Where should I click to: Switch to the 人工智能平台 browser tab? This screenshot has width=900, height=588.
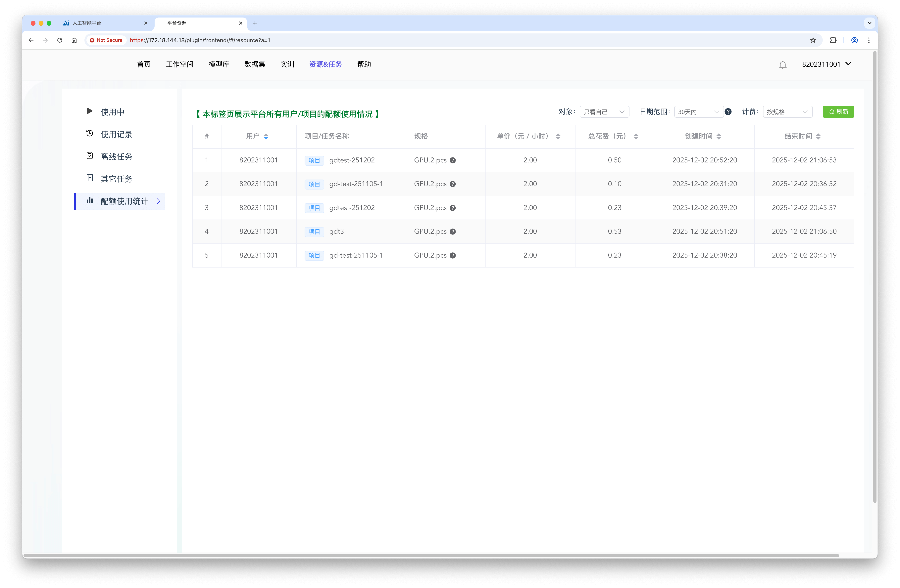click(87, 23)
